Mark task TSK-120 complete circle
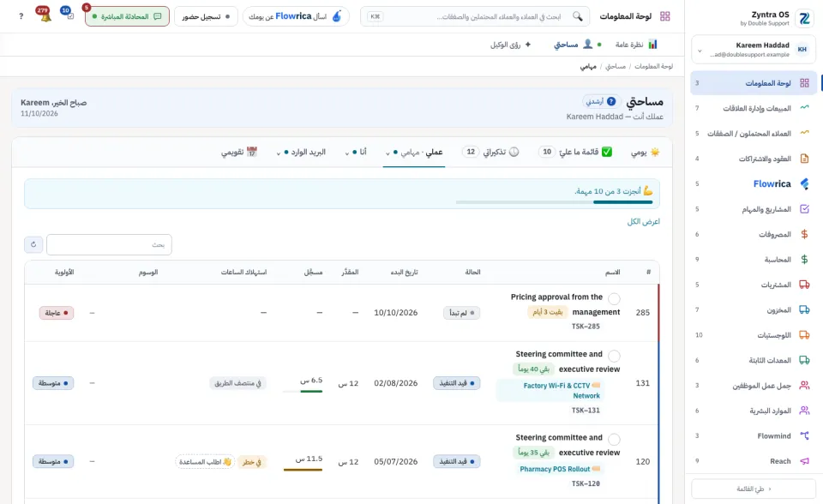823x504 pixels. click(x=614, y=439)
